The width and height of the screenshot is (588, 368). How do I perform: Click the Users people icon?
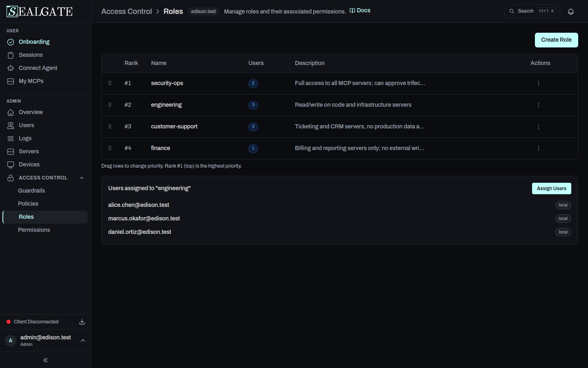click(x=11, y=126)
